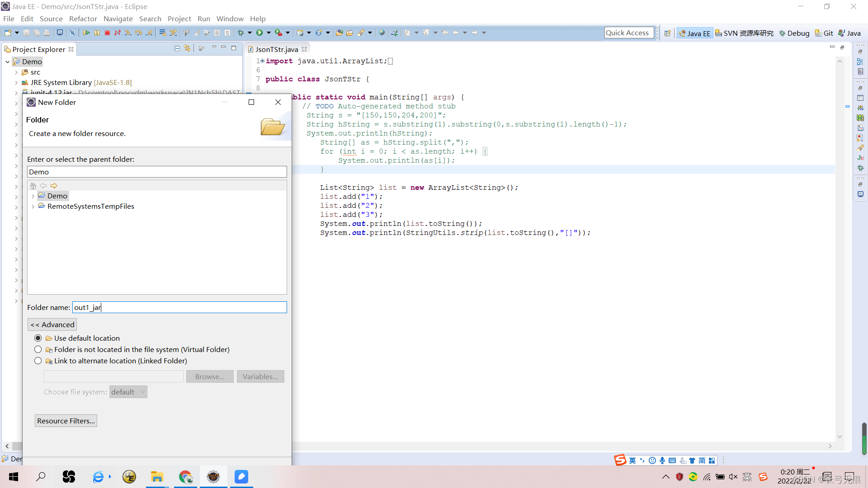Select Virtual Folder radio button
The height and width of the screenshot is (488, 868).
pos(38,349)
